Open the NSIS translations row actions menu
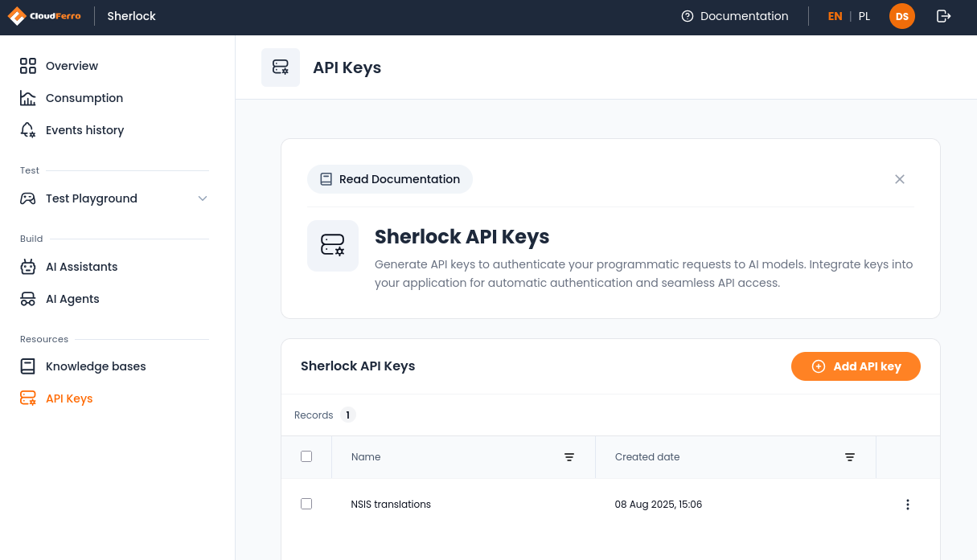Screen dimensions: 977x560 (908, 505)
